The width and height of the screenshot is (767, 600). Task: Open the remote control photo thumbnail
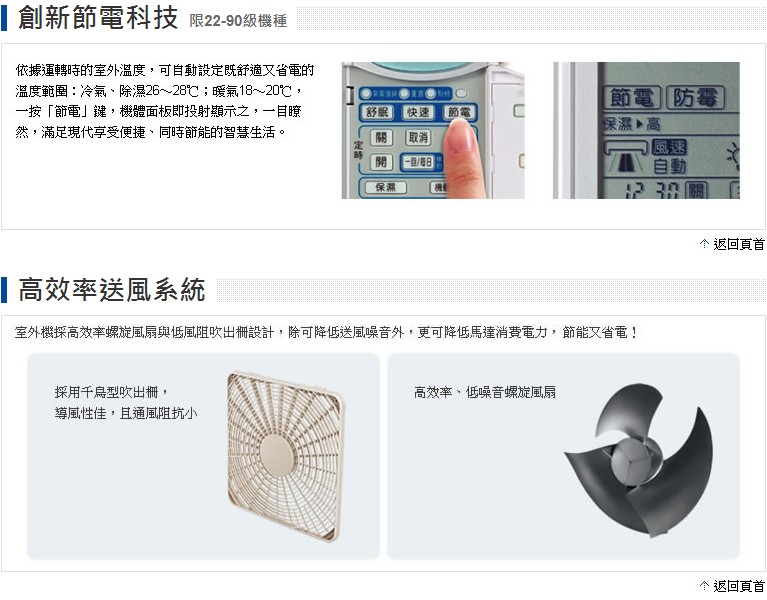pos(433,131)
